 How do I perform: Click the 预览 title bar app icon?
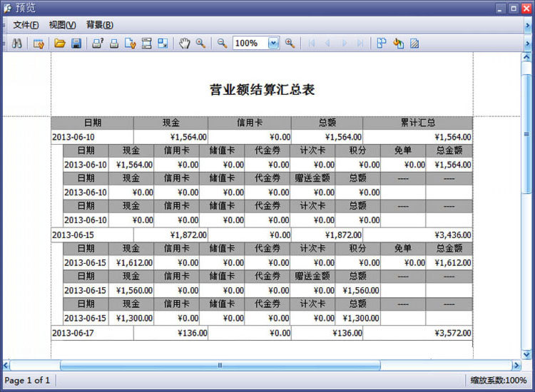(8, 8)
